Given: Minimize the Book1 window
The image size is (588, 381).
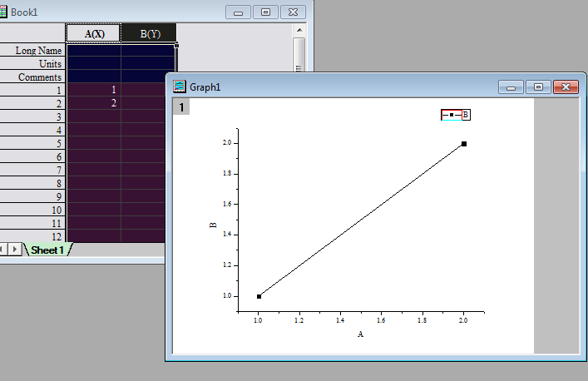Looking at the screenshot, I should [238, 12].
